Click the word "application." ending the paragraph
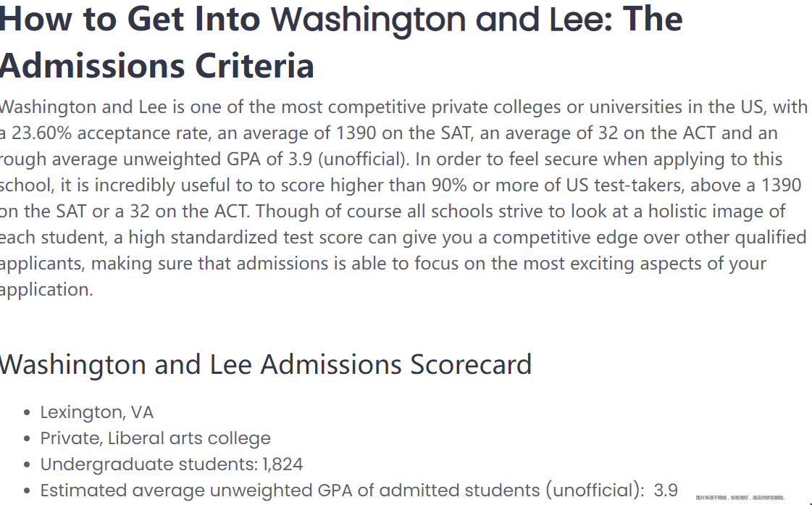 pyautogui.click(x=46, y=290)
